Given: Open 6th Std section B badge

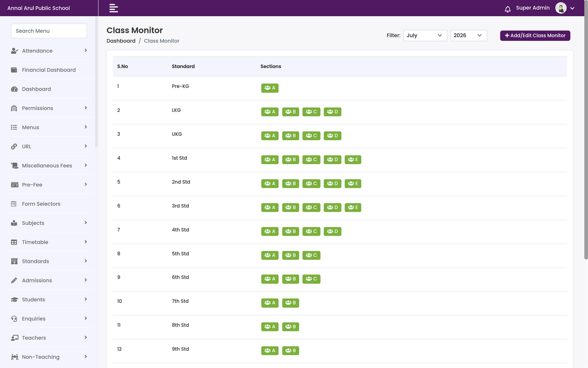Looking at the screenshot, I should pos(290,279).
